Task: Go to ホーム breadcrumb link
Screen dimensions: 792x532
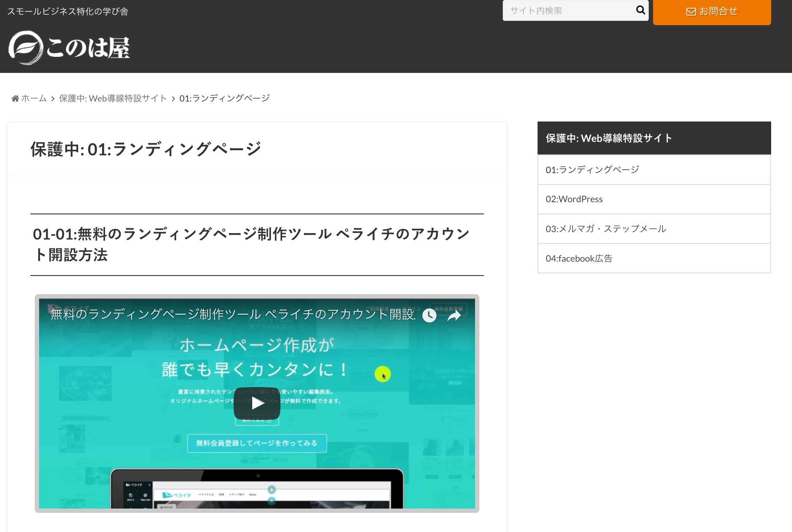Action: click(34, 99)
